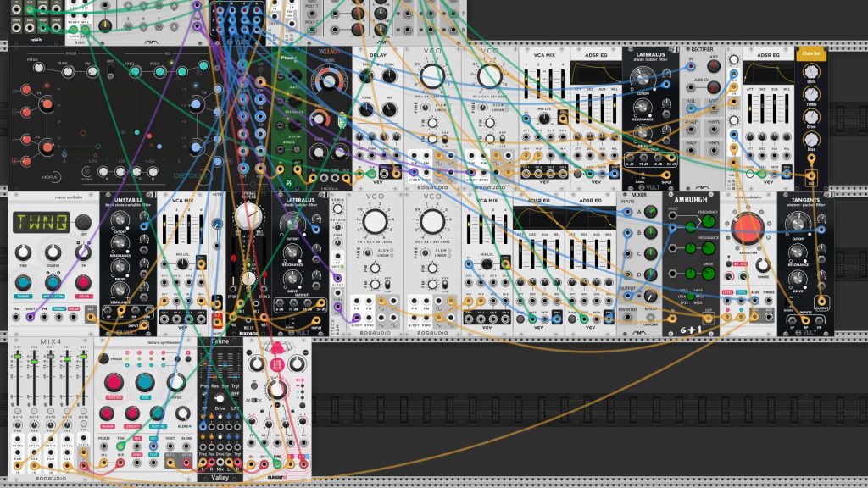Adjust CUTOFF knob on Lateralus beside Spring Reverb
The width and height of the screenshot is (868, 488).
tap(292, 224)
